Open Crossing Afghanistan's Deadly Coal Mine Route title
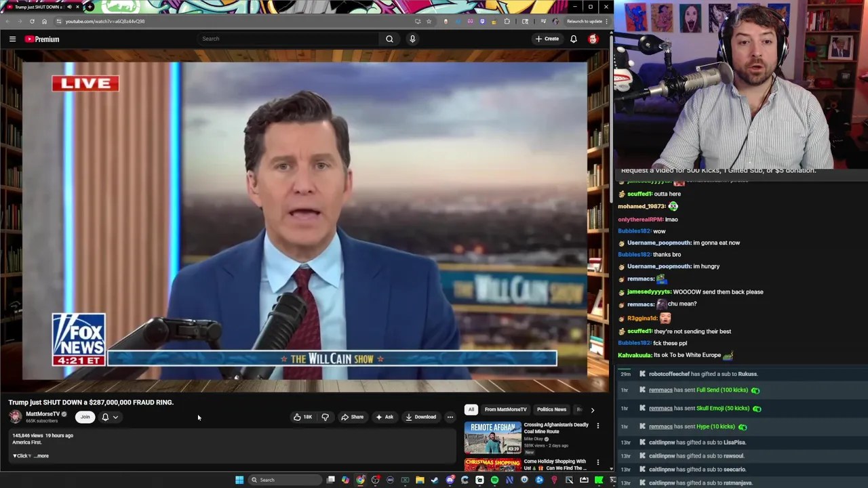 tap(556, 428)
